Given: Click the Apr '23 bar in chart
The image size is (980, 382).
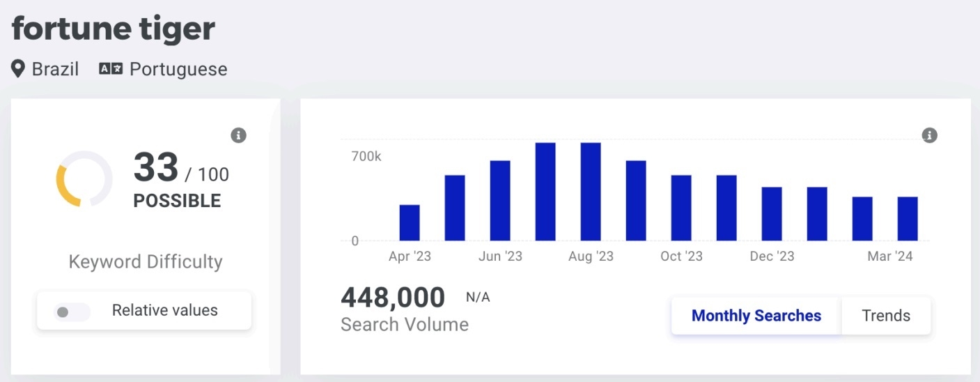Looking at the screenshot, I should pyautogui.click(x=410, y=223).
